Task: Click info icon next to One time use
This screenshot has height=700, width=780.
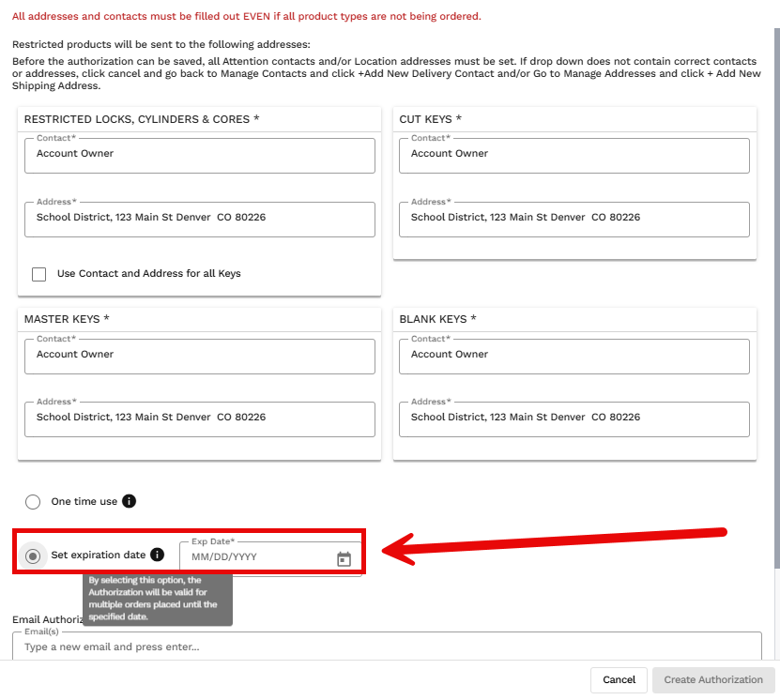Action: [x=129, y=501]
